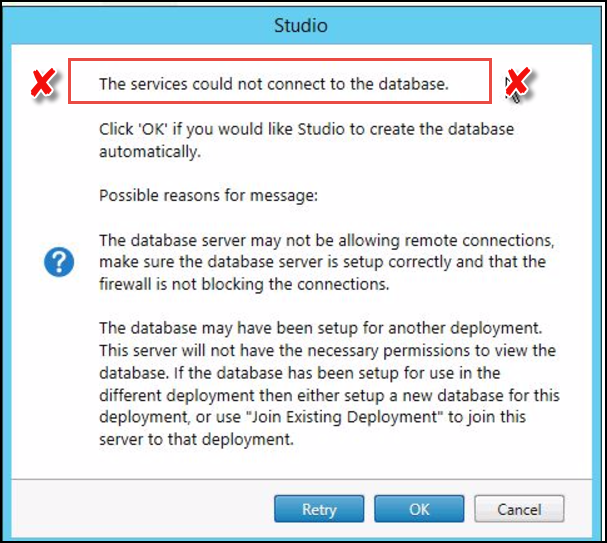The width and height of the screenshot is (607, 543).
Task: Click the 'different deployment then either setup' line
Action: (x=329, y=396)
